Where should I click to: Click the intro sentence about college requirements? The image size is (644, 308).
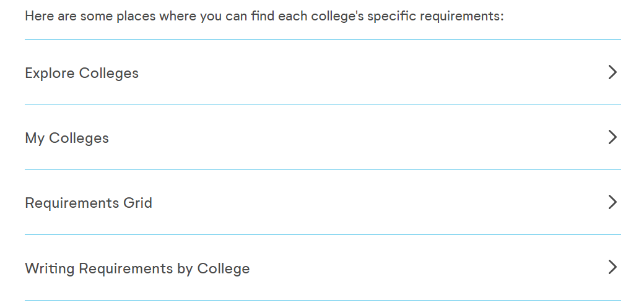264,15
